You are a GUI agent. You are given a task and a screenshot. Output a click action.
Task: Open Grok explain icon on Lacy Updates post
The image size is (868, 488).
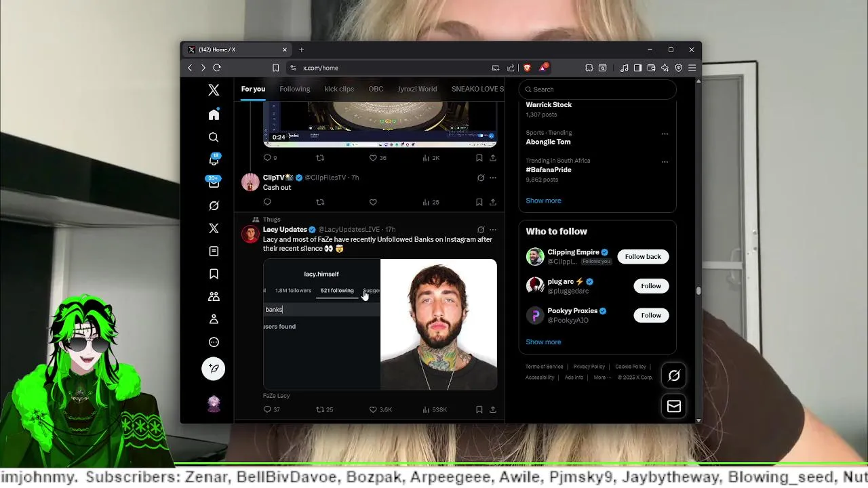coord(481,230)
